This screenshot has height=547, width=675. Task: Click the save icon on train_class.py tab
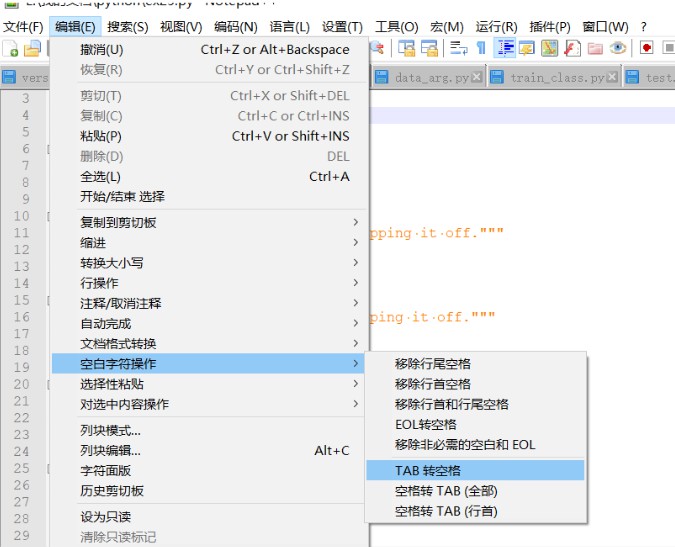click(496, 77)
